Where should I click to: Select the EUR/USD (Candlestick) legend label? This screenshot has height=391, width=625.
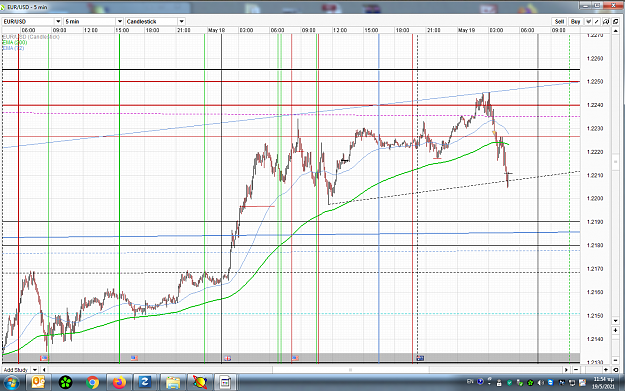coord(31,37)
